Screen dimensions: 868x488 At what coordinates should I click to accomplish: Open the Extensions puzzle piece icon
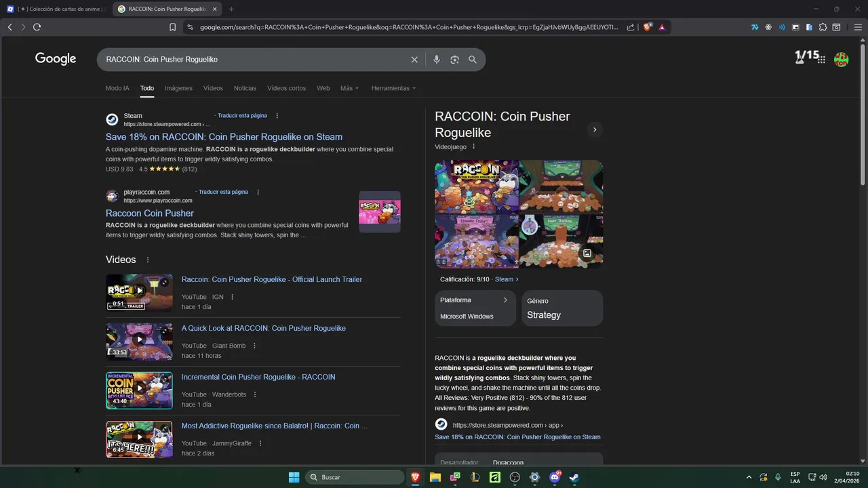tap(823, 27)
